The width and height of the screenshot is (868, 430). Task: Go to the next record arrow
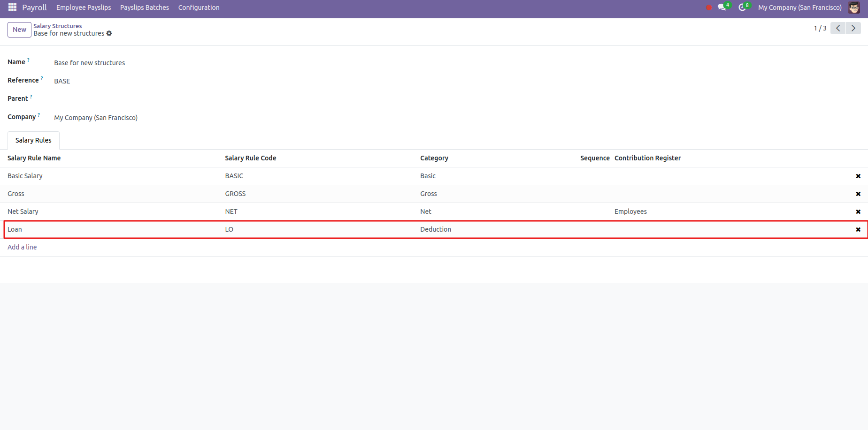[853, 28]
